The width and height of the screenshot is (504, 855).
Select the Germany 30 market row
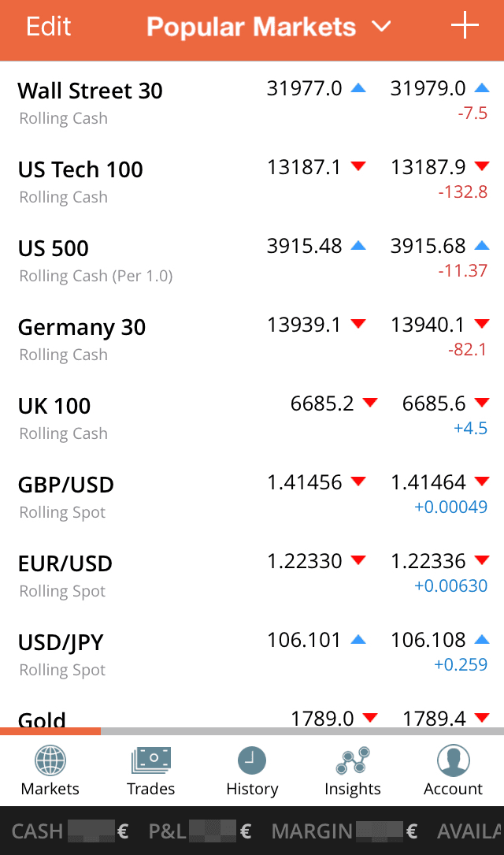[82, 327]
